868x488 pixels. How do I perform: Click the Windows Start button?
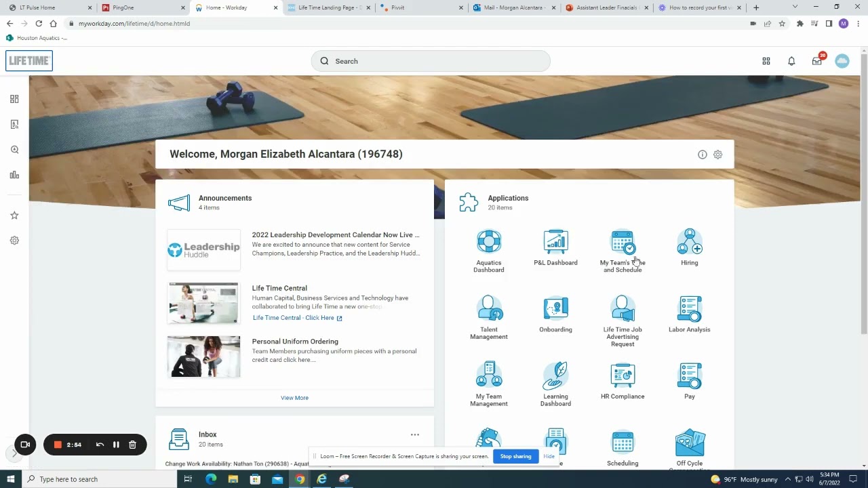11,479
